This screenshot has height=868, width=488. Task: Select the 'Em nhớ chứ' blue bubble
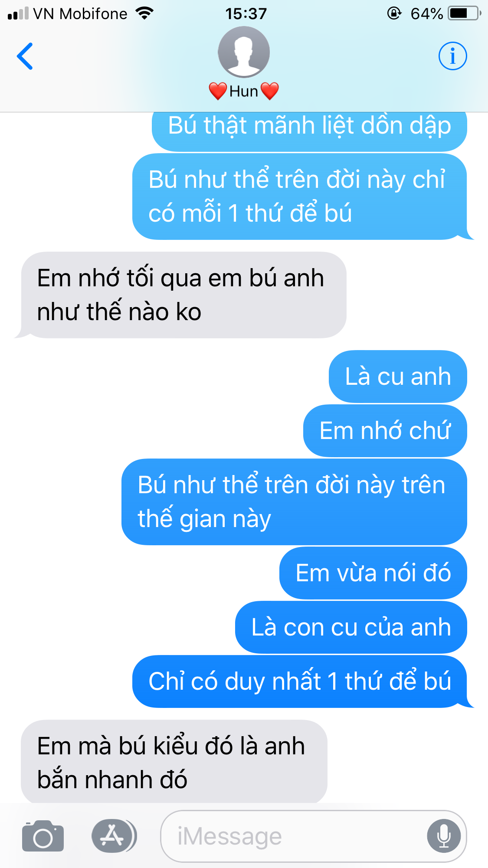click(385, 431)
